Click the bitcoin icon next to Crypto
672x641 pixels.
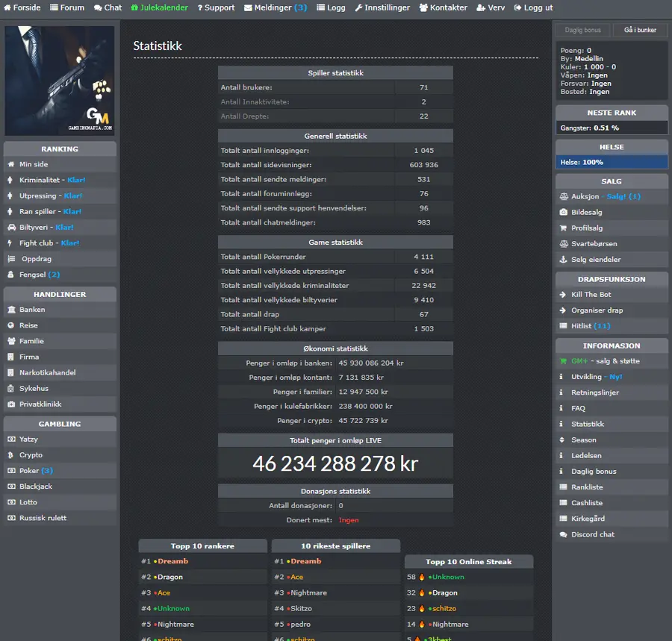click(x=10, y=454)
